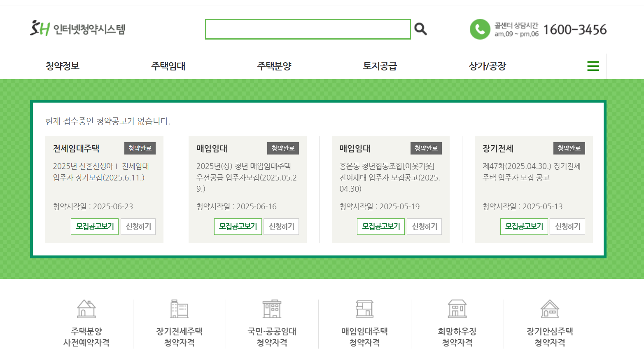Click the 주택분양 사전예약자격 house icon

86,309
